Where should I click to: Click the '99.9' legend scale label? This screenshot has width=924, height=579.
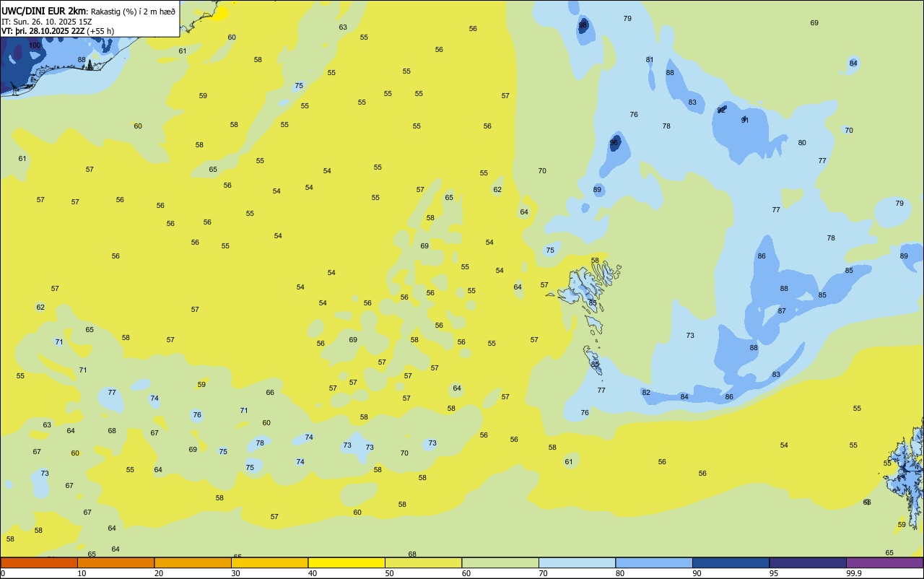click(x=854, y=573)
